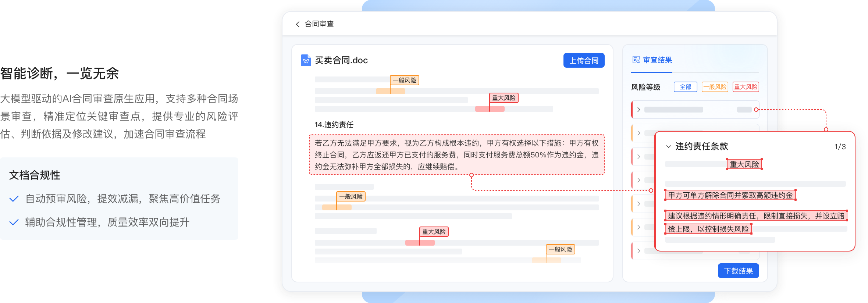Click the suggestion starting 建议根据违约情形明确责任

[x=756, y=222]
